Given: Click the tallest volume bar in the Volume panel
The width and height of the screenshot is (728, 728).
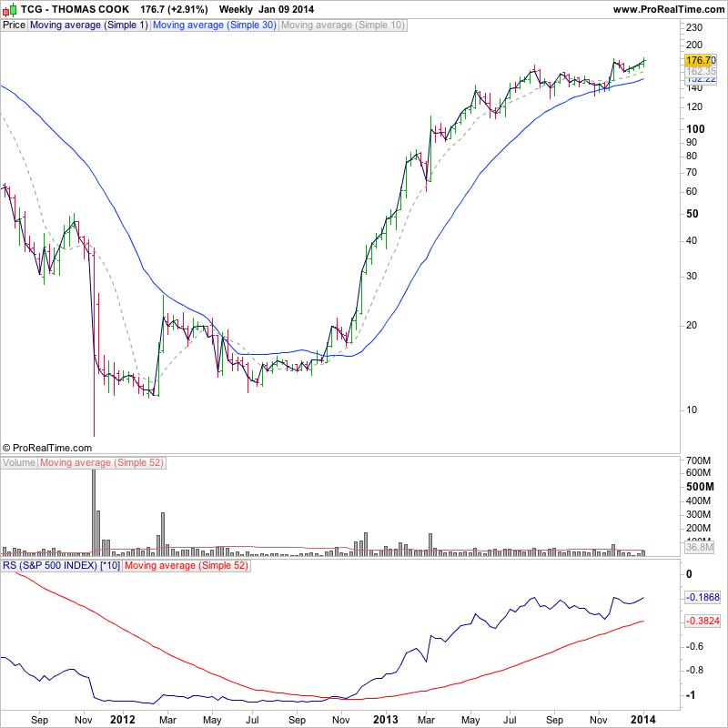Looking at the screenshot, I should tap(94, 512).
